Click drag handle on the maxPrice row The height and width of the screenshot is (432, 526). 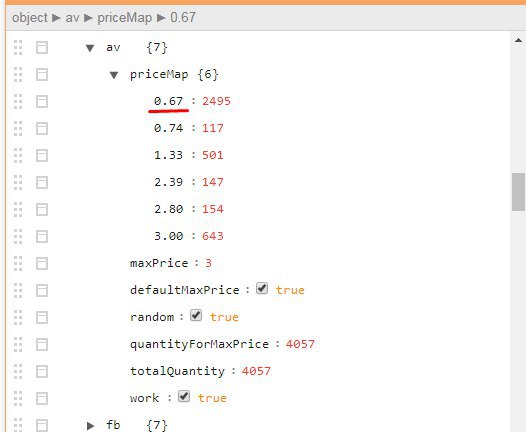(18, 264)
